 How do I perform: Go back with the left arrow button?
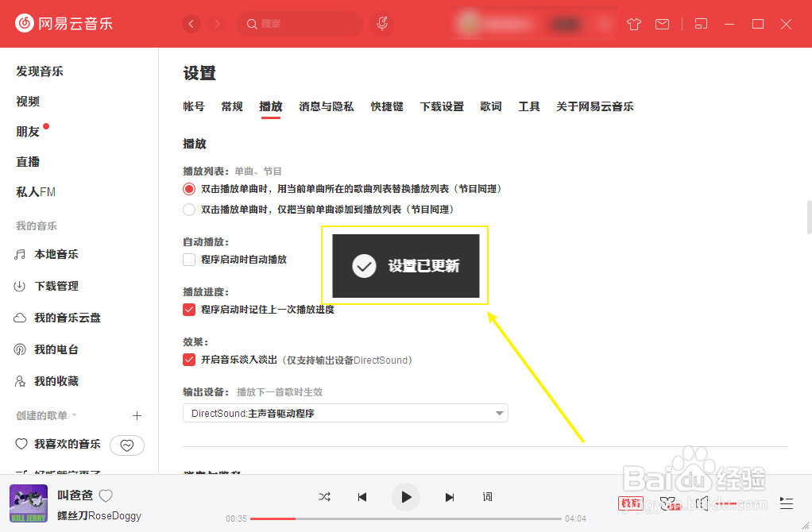191,24
